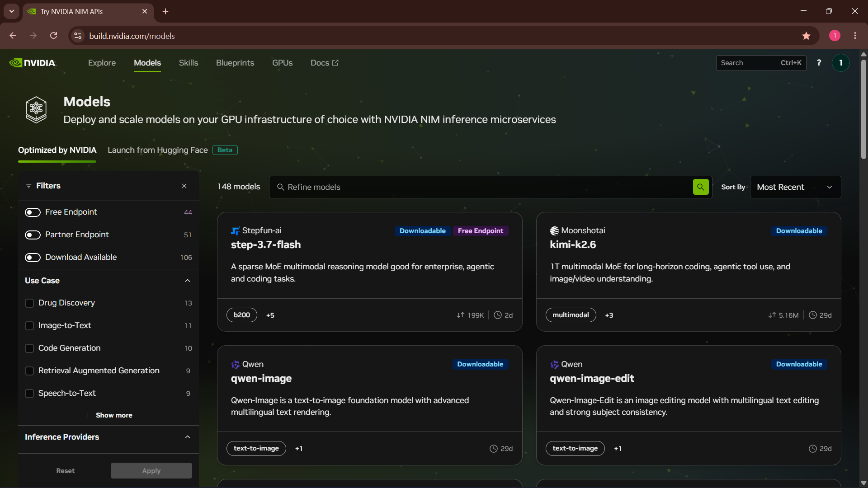Bookmark this page with the star icon
Screen dimensions: 868x488
[x=806, y=36]
